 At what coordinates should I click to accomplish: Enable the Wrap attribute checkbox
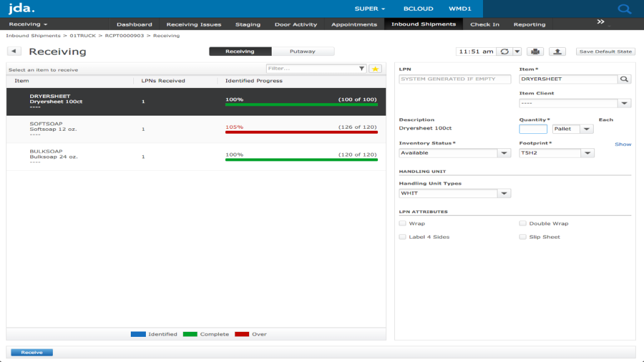pos(402,223)
